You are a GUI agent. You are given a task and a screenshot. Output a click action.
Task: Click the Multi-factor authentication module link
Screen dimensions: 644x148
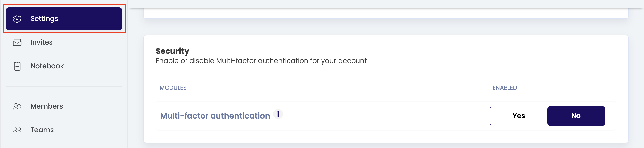[215, 116]
